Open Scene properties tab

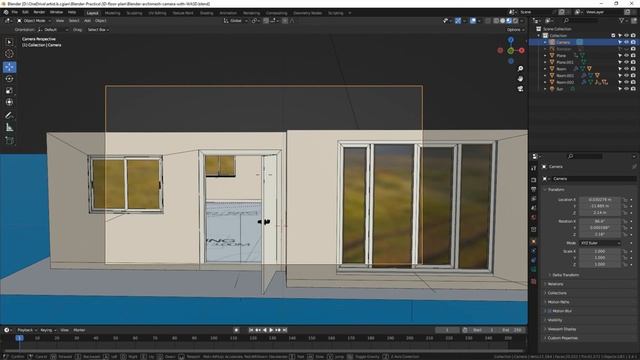[533, 208]
